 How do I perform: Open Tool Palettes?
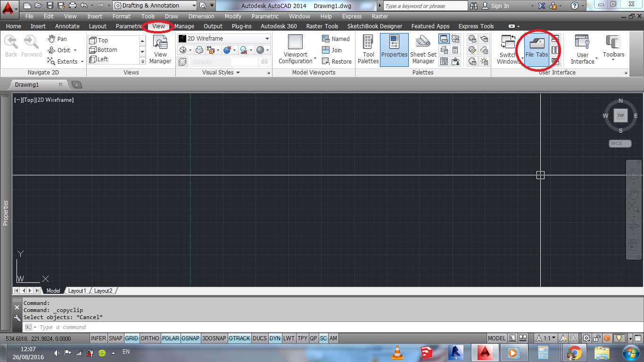click(368, 49)
